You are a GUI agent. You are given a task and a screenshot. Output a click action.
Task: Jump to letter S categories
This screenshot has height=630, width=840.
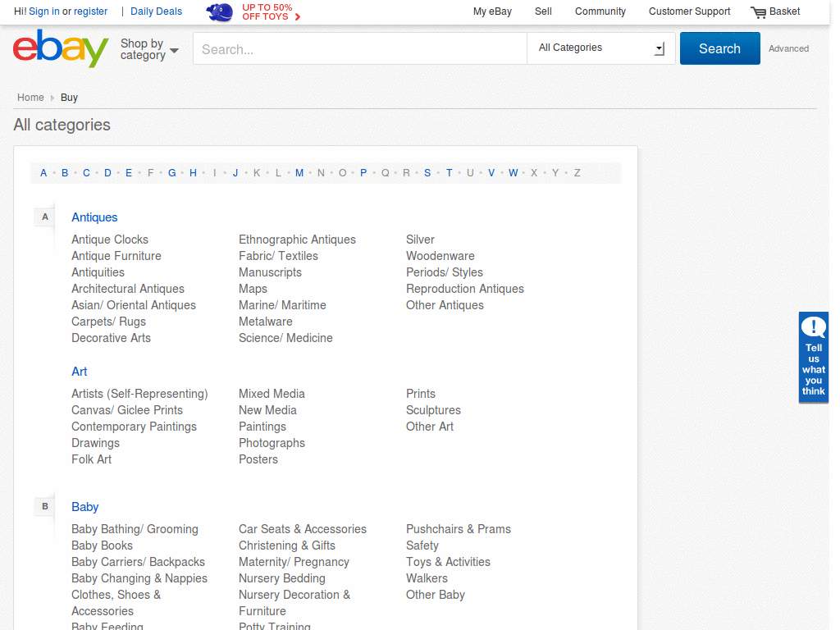click(427, 172)
